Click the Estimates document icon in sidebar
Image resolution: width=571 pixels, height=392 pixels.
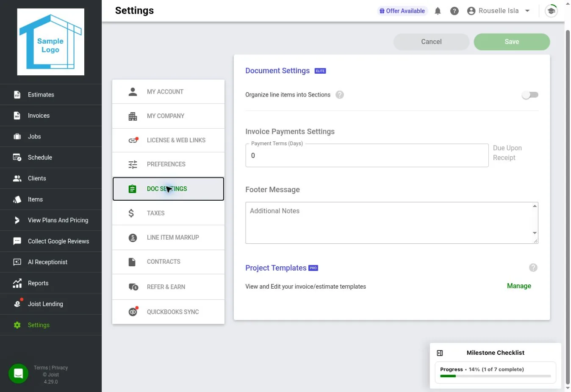click(17, 95)
